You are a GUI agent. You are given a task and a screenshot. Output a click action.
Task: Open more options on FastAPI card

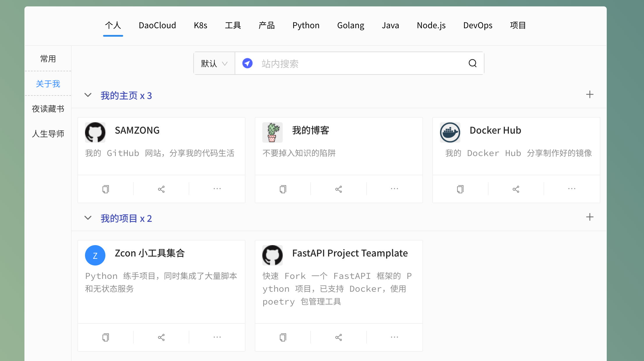(x=394, y=337)
